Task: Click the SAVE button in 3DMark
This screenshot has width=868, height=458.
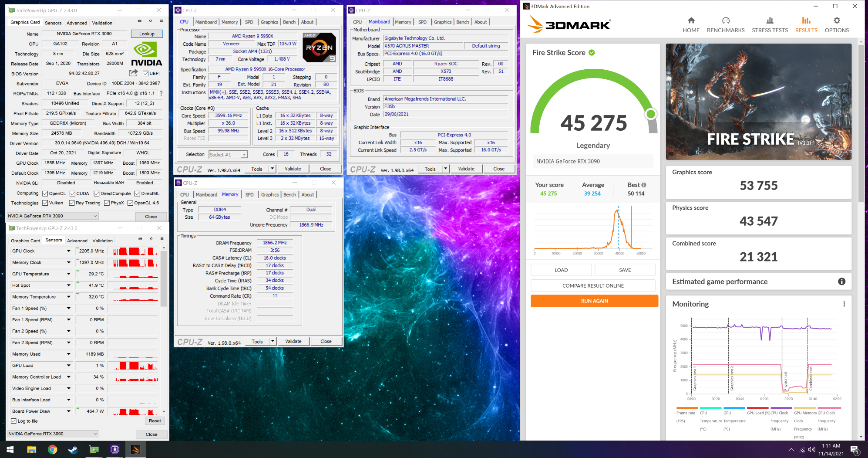Action: pyautogui.click(x=625, y=270)
